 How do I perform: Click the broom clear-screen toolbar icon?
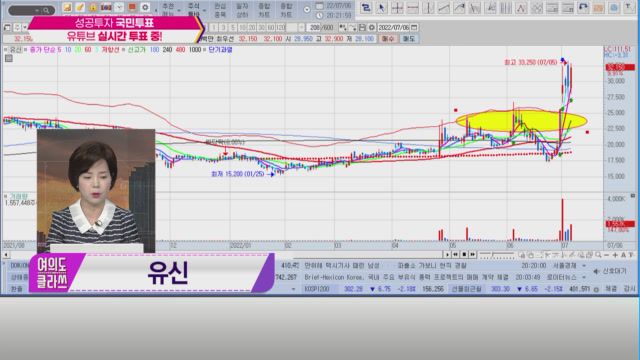[x=80, y=7]
